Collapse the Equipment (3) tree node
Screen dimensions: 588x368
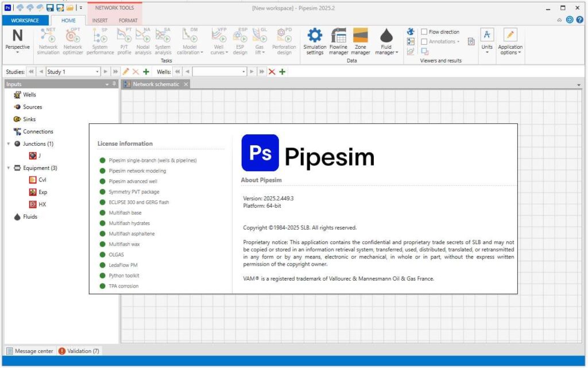point(8,168)
